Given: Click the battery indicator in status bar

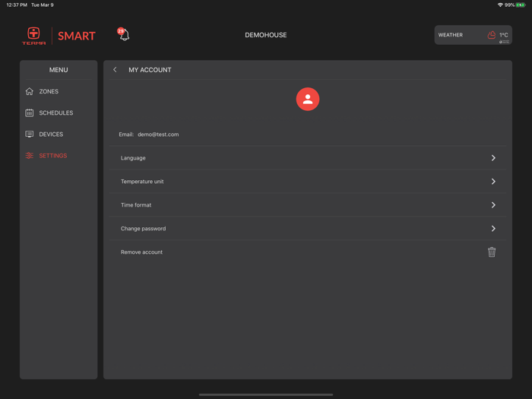Looking at the screenshot, I should coord(520,5).
